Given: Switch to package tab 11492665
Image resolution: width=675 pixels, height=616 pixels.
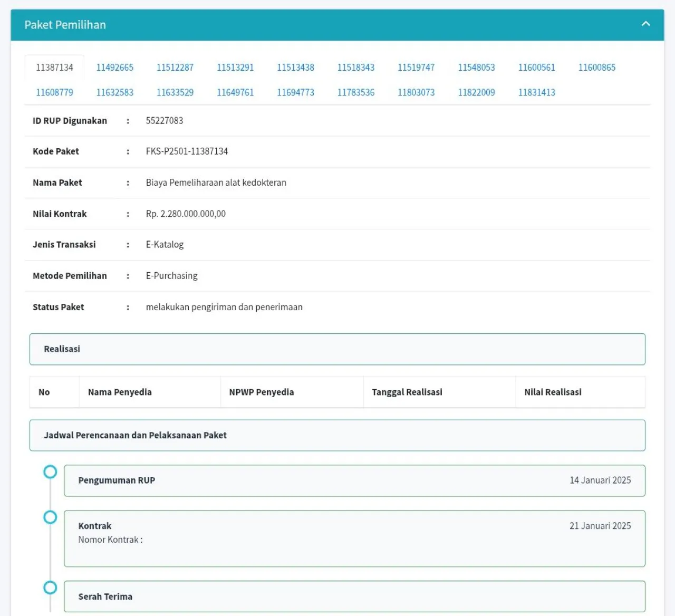Looking at the screenshot, I should click(115, 68).
